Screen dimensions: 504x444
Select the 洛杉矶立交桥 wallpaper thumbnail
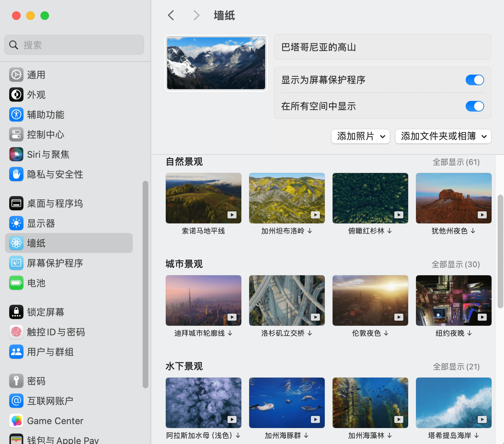[287, 300]
